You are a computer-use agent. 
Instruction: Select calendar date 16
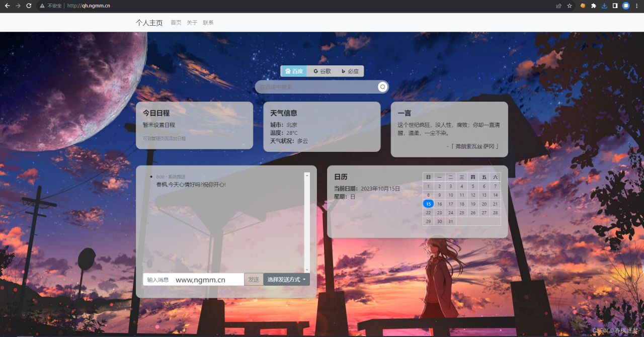click(439, 204)
